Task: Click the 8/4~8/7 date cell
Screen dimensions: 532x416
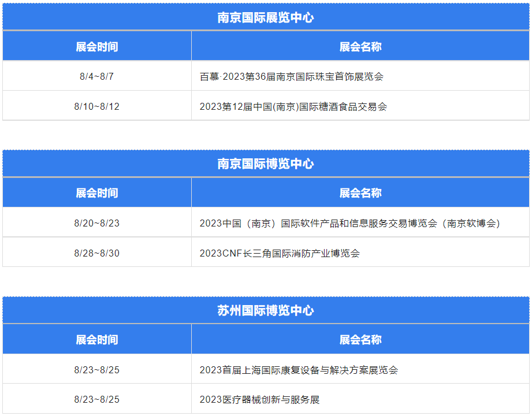Action: coord(97,76)
